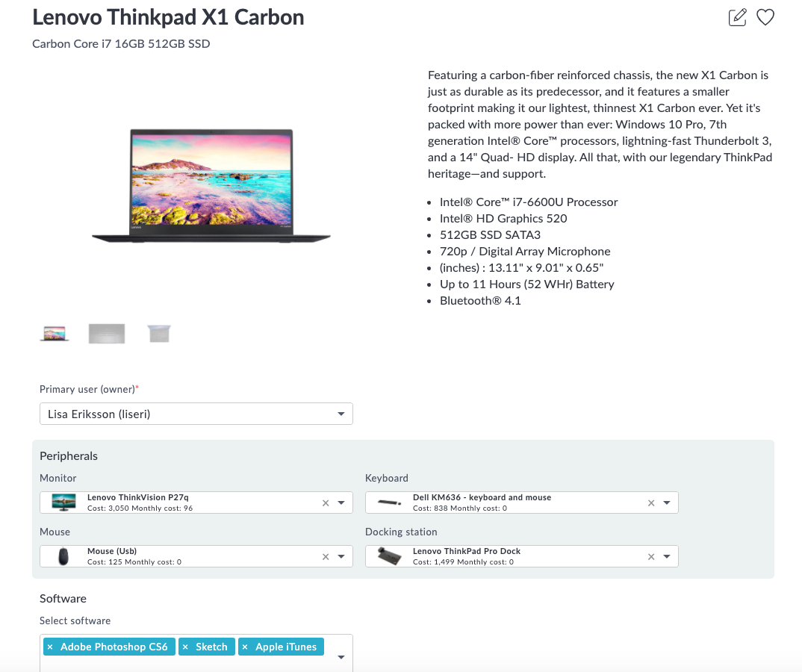Screen dimensions: 802x672
Task: Clear the Keyboard selection
Action: (x=651, y=503)
